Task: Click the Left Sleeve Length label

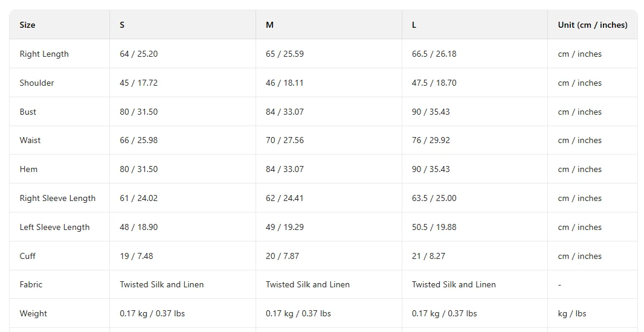Action: coord(54,227)
